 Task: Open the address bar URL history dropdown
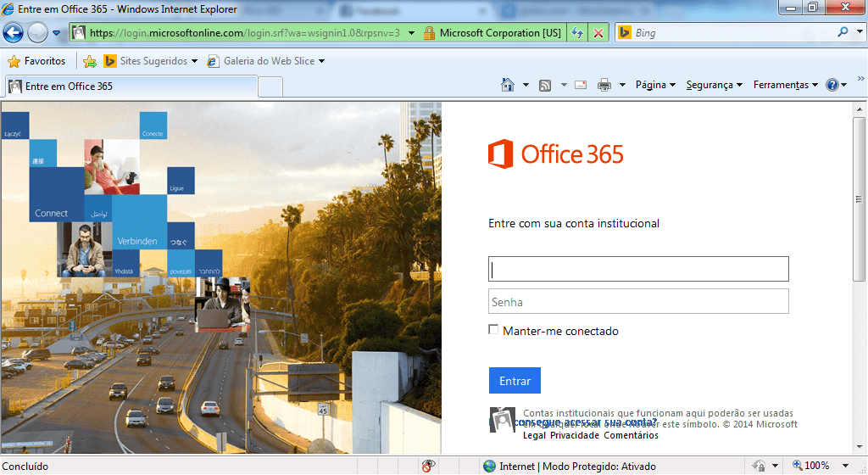(411, 33)
